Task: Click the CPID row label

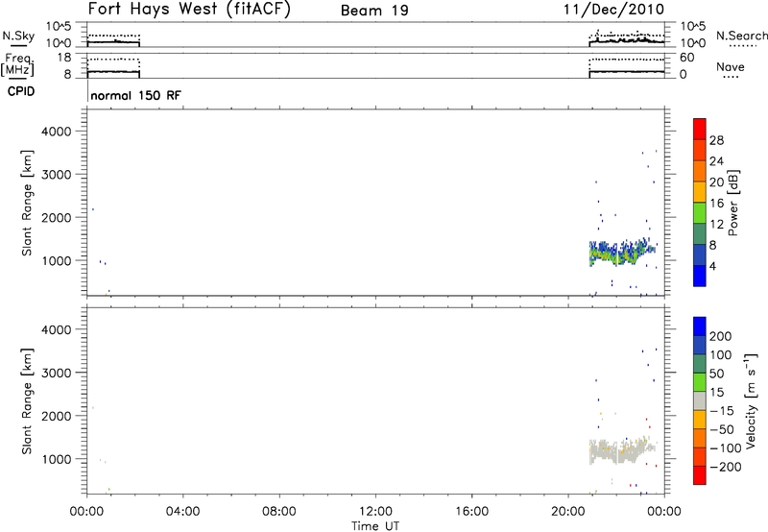Action: (x=21, y=91)
